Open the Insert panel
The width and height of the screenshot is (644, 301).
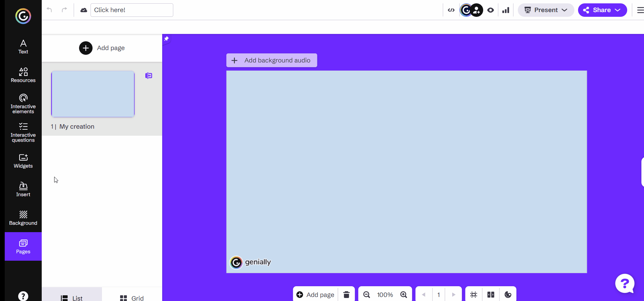[23, 189]
